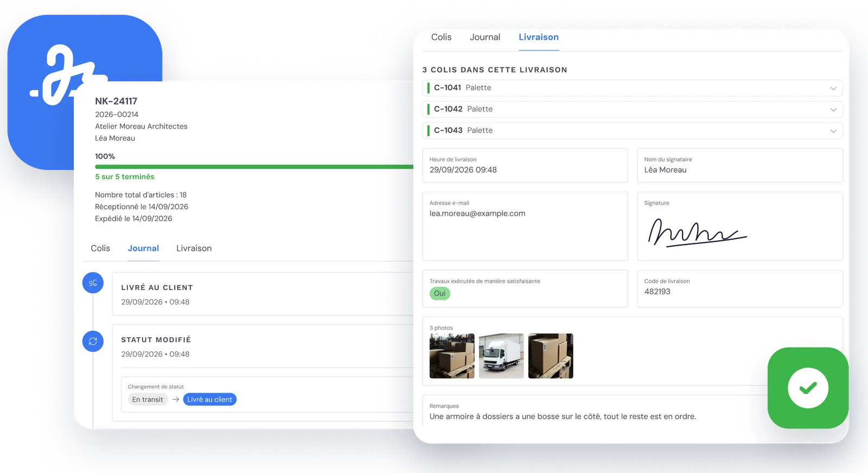This screenshot has height=473, width=868.
Task: Click the handwritten signature box
Action: tap(740, 226)
